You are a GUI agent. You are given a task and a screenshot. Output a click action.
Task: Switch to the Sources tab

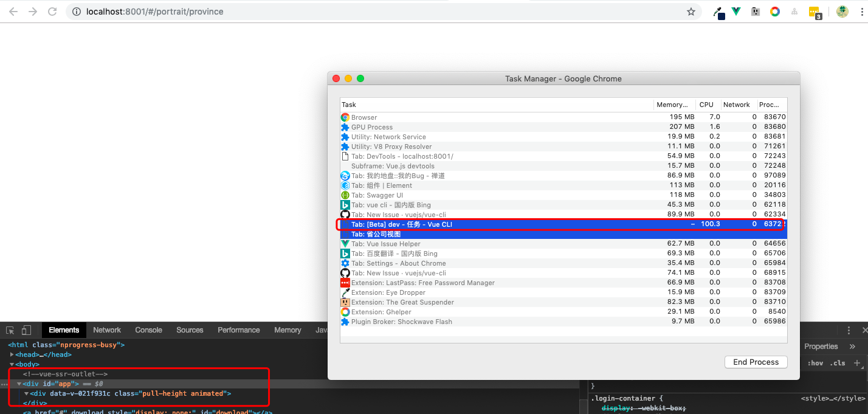pos(190,330)
